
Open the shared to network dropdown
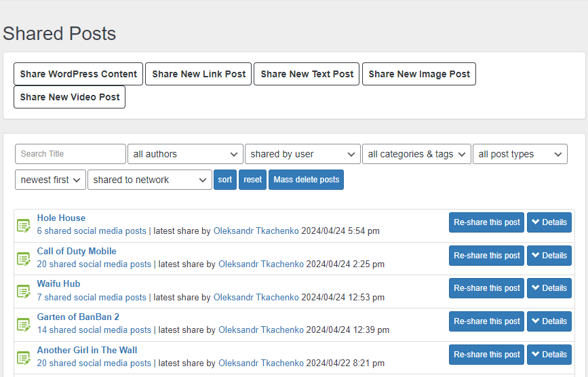pos(149,180)
